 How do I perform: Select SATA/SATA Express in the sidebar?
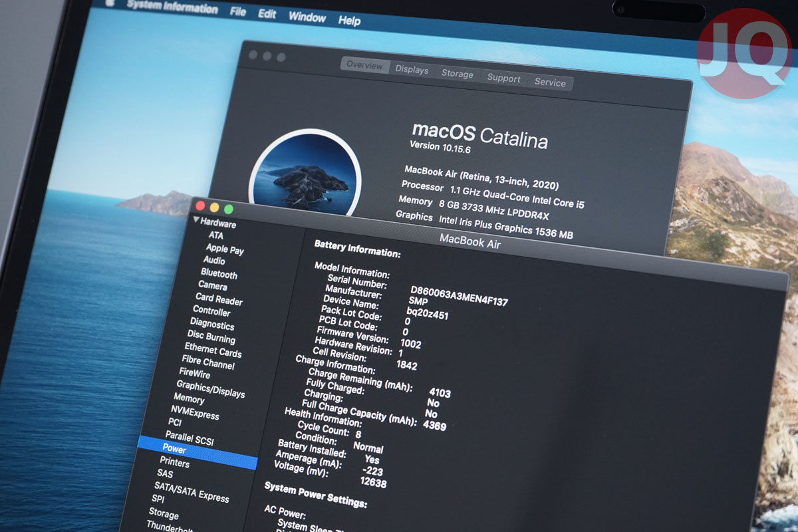pyautogui.click(x=192, y=492)
